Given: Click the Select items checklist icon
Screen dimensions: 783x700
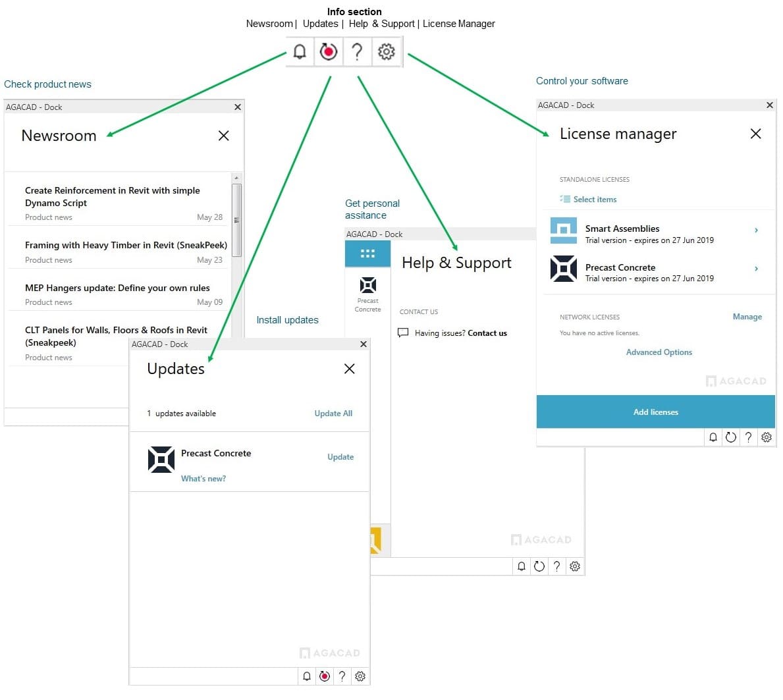Looking at the screenshot, I should pos(565,199).
